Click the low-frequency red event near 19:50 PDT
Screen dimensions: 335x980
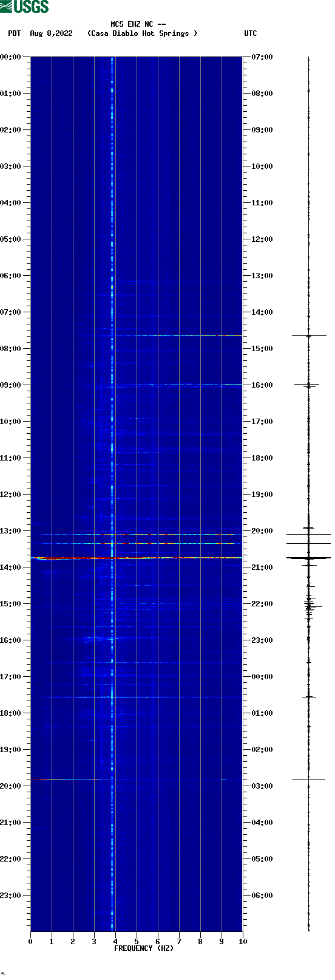64,779
